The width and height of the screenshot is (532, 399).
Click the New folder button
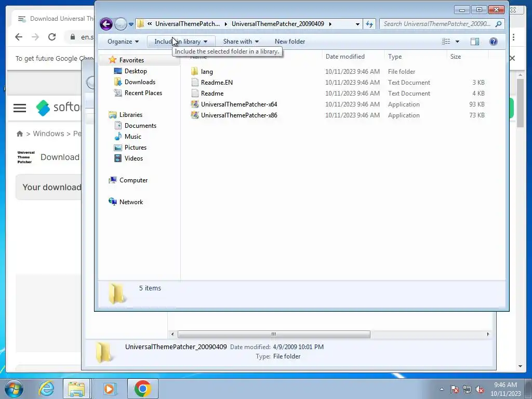pyautogui.click(x=290, y=42)
